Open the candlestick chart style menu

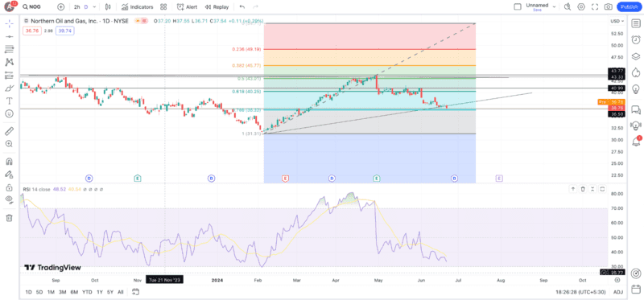[x=108, y=7]
